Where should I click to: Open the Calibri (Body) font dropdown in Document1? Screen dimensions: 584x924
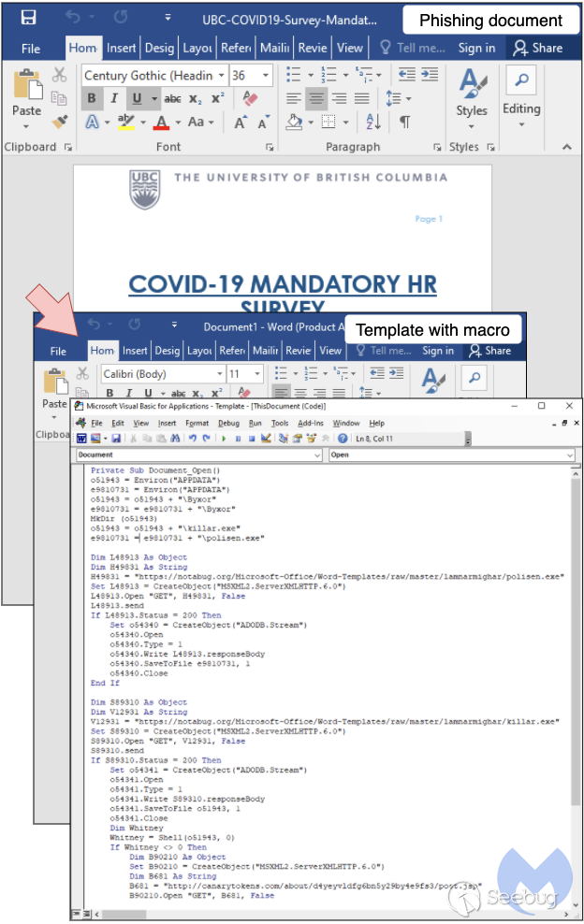click(219, 373)
